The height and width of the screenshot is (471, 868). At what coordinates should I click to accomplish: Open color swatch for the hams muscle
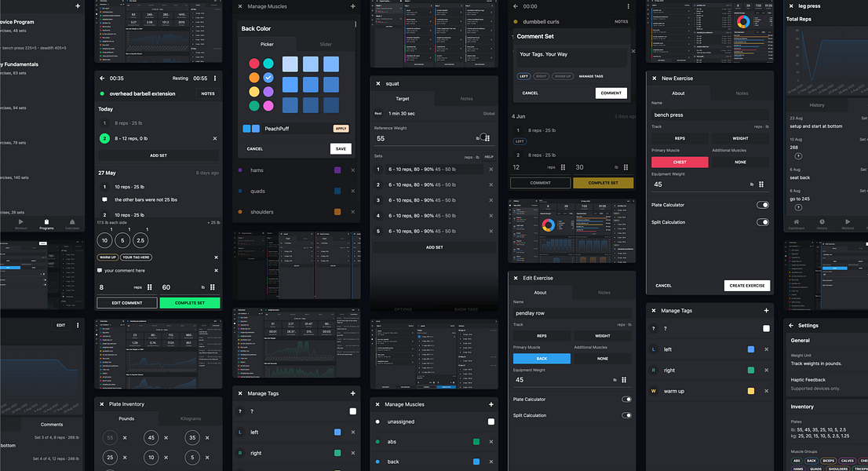point(337,170)
